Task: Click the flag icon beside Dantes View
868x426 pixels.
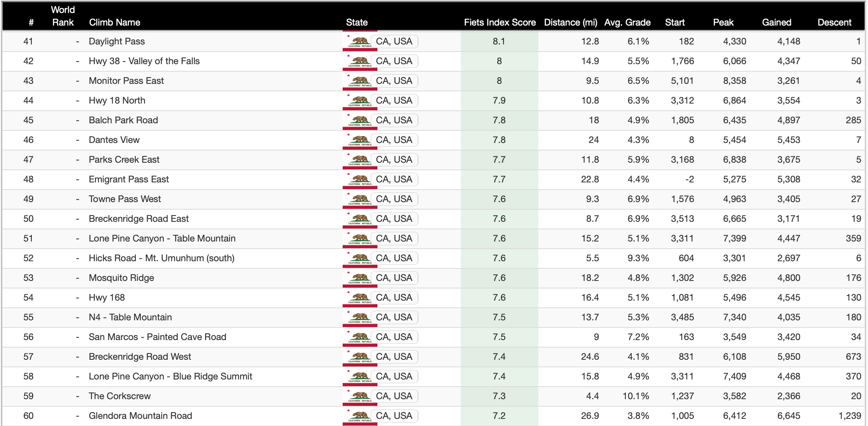Action: (359, 140)
